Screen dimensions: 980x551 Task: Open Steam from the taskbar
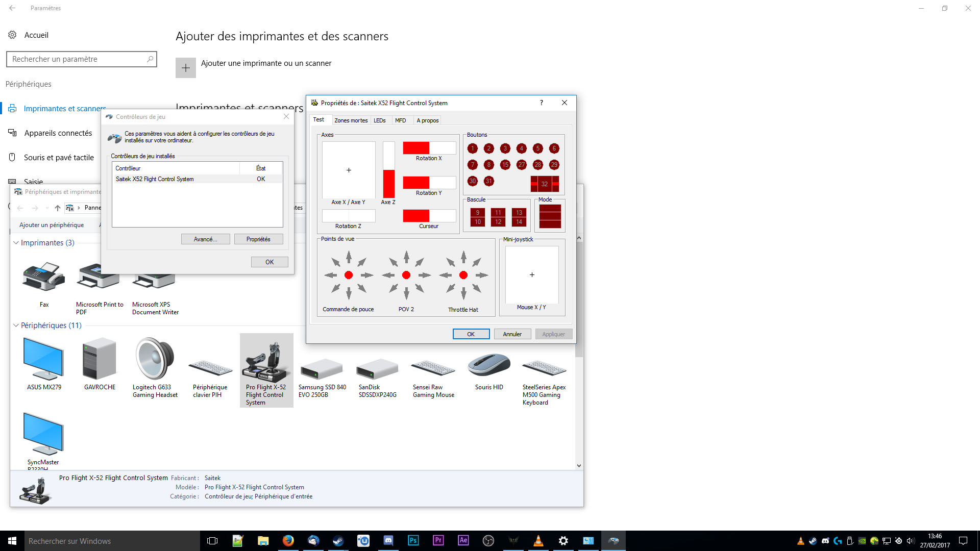[x=338, y=541]
